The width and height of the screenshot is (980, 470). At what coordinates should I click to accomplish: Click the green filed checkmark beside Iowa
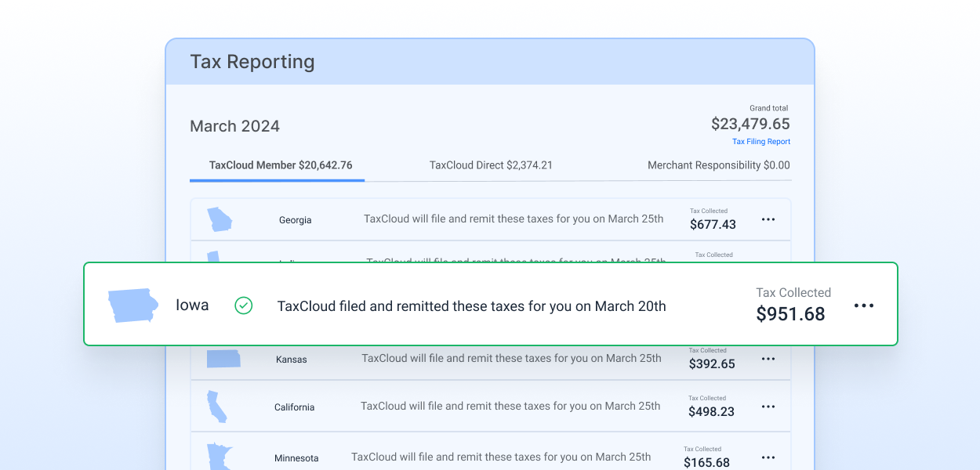(x=244, y=305)
